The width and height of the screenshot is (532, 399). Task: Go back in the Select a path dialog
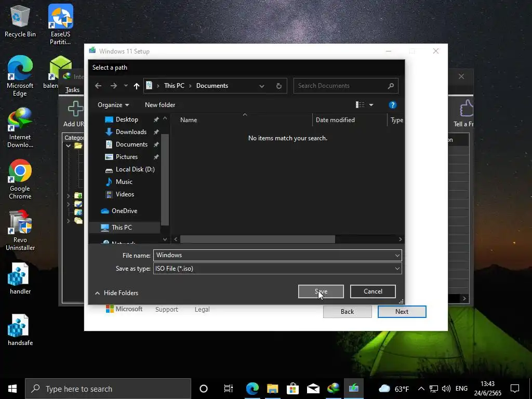(98, 86)
